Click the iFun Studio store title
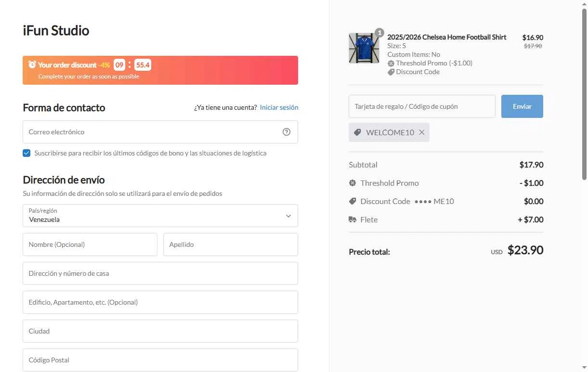Viewport: 588px width, 372px height. 56,31
